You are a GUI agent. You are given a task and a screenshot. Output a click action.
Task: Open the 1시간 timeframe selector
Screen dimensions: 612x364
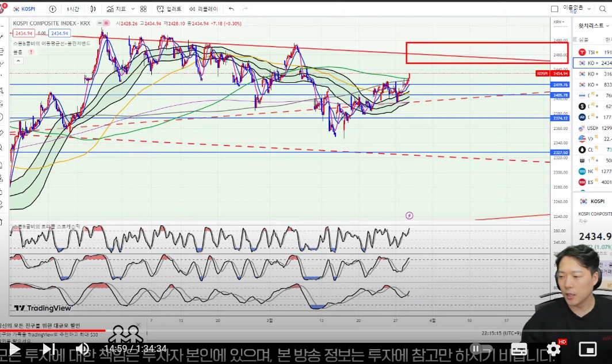[x=72, y=9]
